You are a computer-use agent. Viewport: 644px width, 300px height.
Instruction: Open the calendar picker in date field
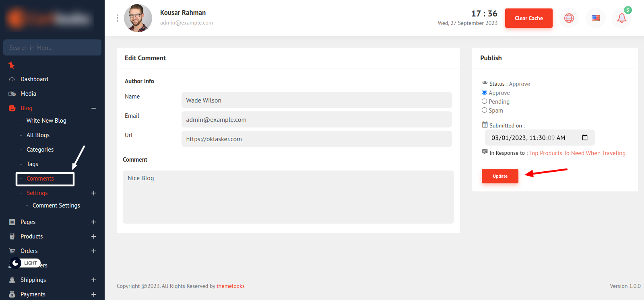tap(585, 138)
